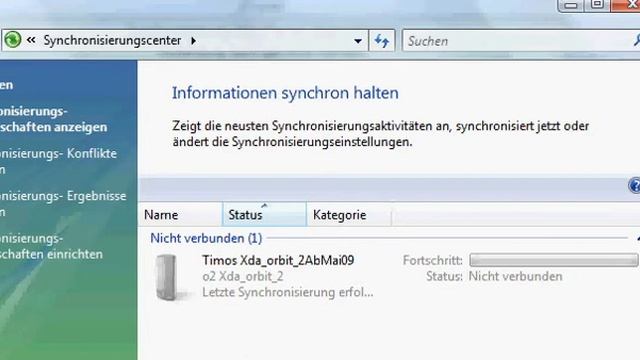
Task: Open the Synchronisierungs- Ergebnisse sidebar link
Action: [63, 204]
